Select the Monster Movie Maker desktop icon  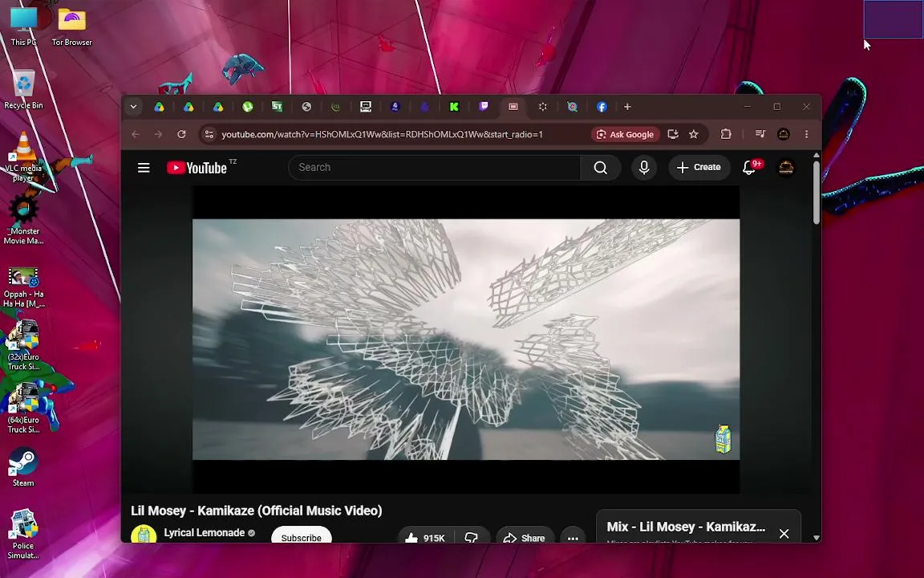(x=23, y=220)
